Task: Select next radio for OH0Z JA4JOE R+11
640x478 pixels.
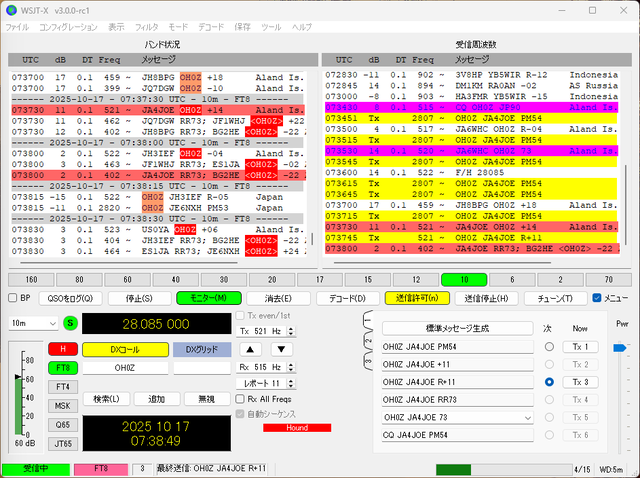Action: click(549, 382)
